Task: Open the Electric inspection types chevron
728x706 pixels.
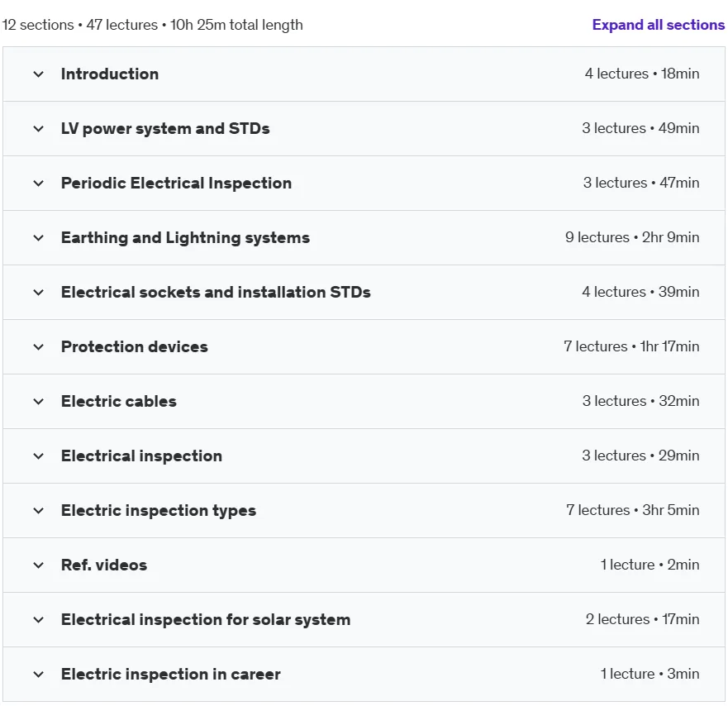Action: click(39, 511)
